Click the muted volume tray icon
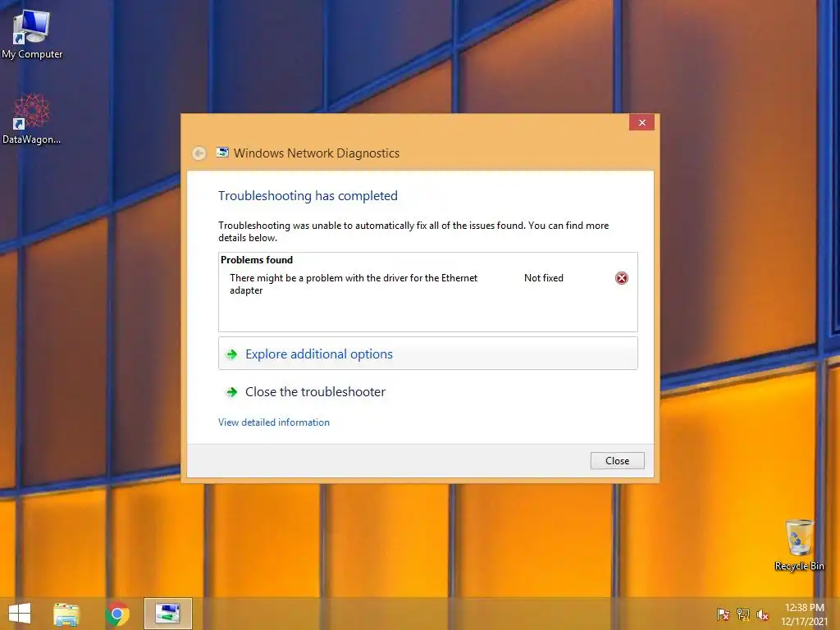 (763, 614)
